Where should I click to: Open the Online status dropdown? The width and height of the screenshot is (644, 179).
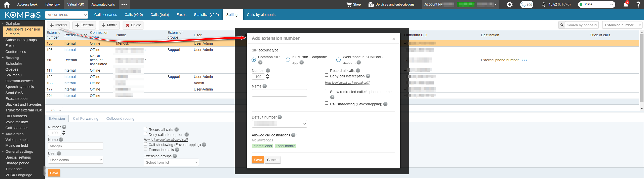596,5
